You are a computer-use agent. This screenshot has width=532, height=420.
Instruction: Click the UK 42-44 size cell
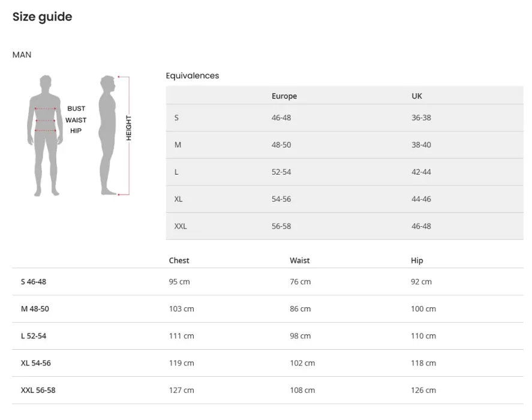point(421,172)
